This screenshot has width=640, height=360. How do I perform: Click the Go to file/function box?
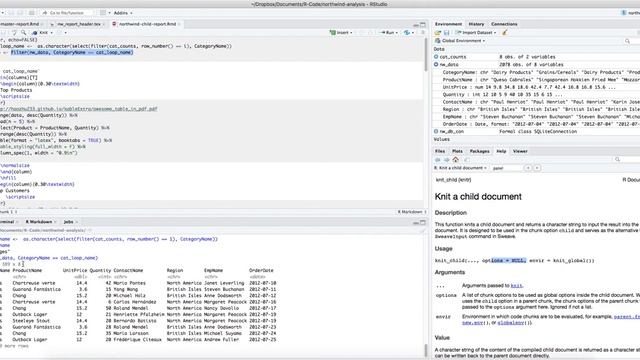(x=67, y=13)
